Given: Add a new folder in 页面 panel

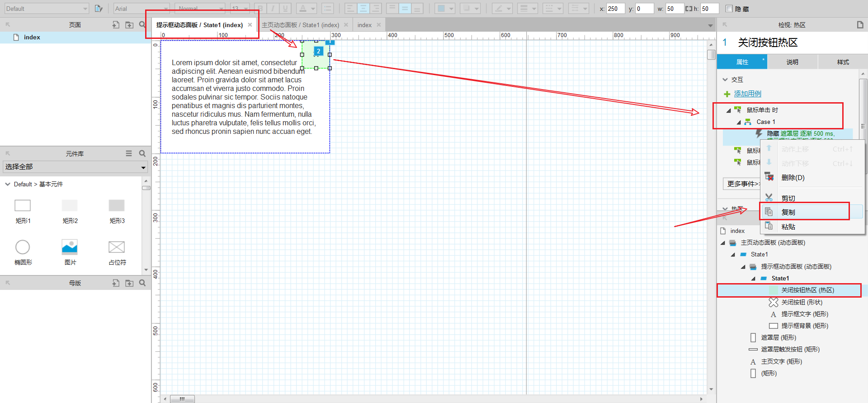Looking at the screenshot, I should click(x=129, y=25).
